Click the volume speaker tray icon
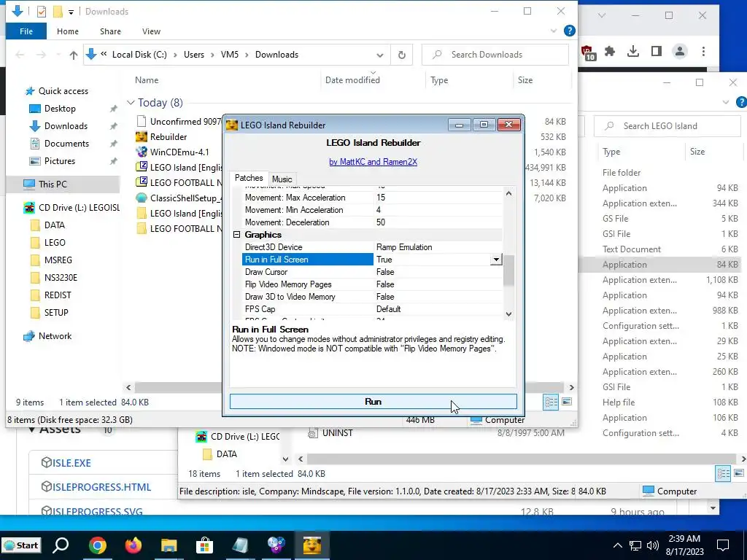 (653, 545)
